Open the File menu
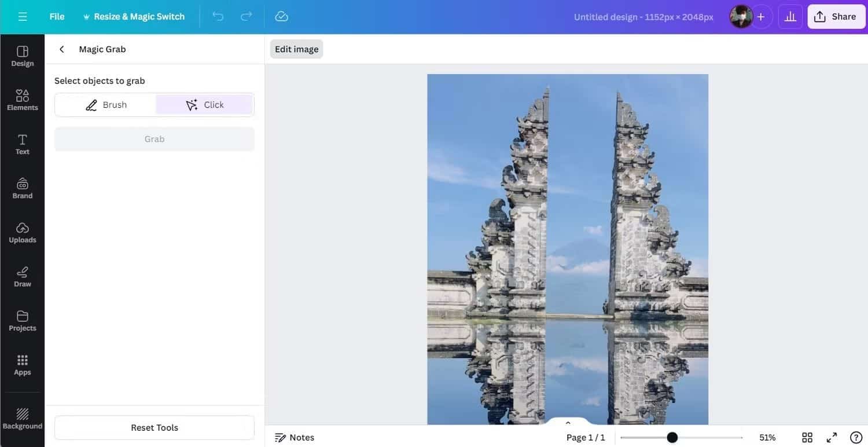The width and height of the screenshot is (868, 447). pos(57,17)
